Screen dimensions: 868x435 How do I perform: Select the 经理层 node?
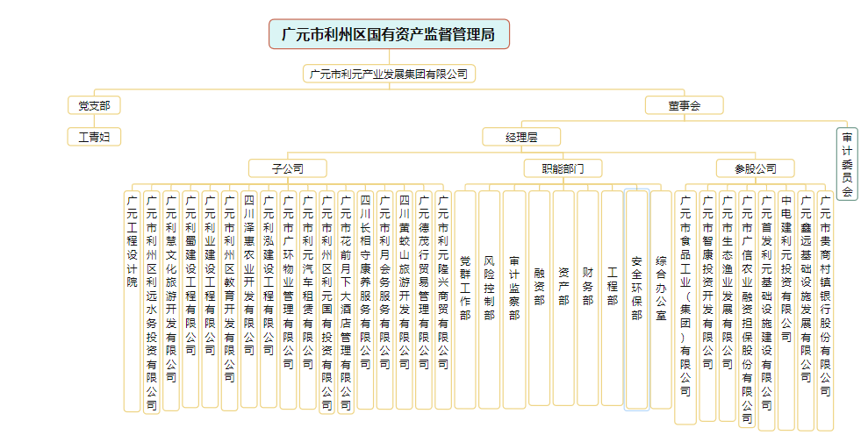point(520,137)
